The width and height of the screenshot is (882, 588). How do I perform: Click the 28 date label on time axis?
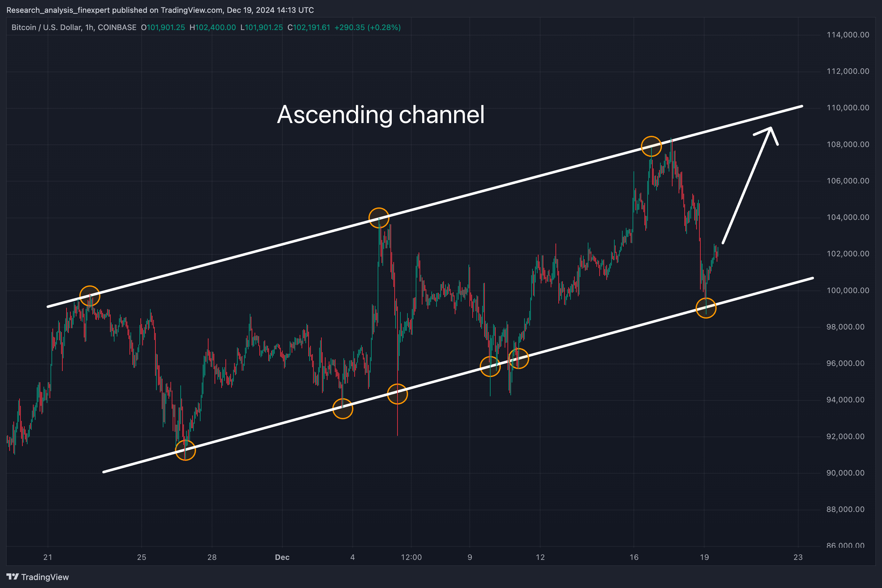click(212, 557)
